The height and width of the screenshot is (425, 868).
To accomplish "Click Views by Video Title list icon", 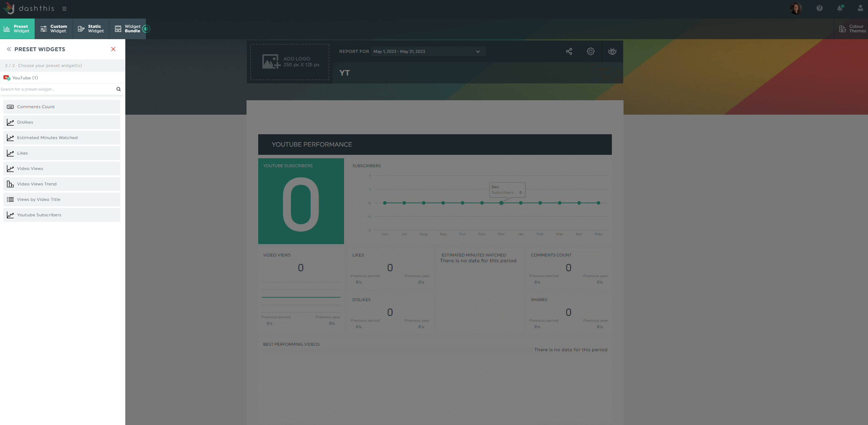I will [10, 199].
